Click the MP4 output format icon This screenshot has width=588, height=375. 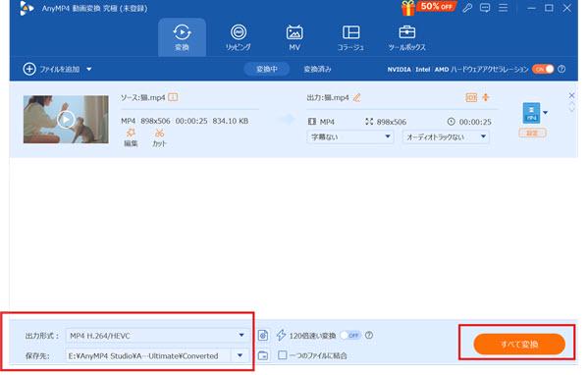click(531, 113)
